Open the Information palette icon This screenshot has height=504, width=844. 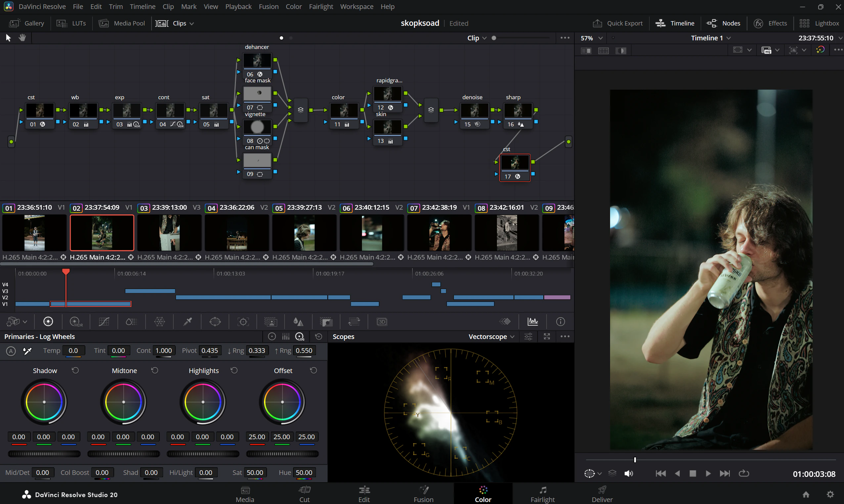560,321
